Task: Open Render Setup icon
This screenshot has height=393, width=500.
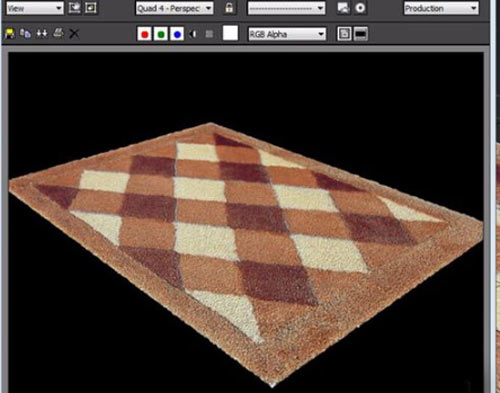Action: point(343,8)
